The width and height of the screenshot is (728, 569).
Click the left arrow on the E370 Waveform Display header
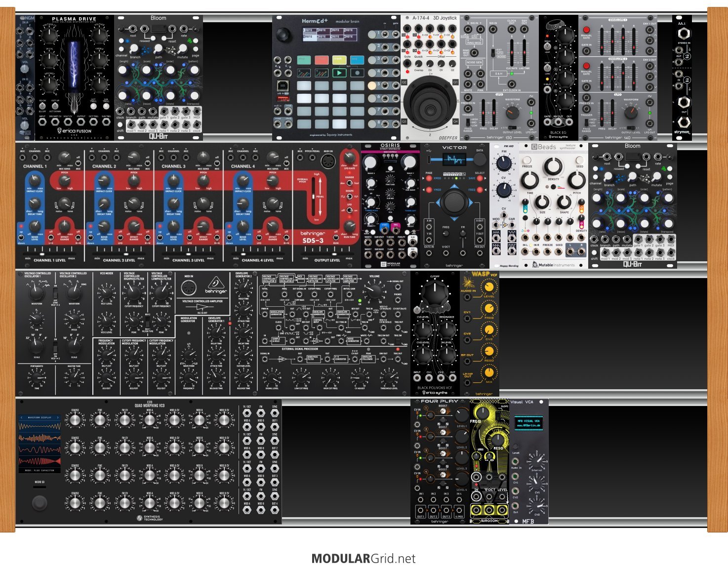point(22,417)
